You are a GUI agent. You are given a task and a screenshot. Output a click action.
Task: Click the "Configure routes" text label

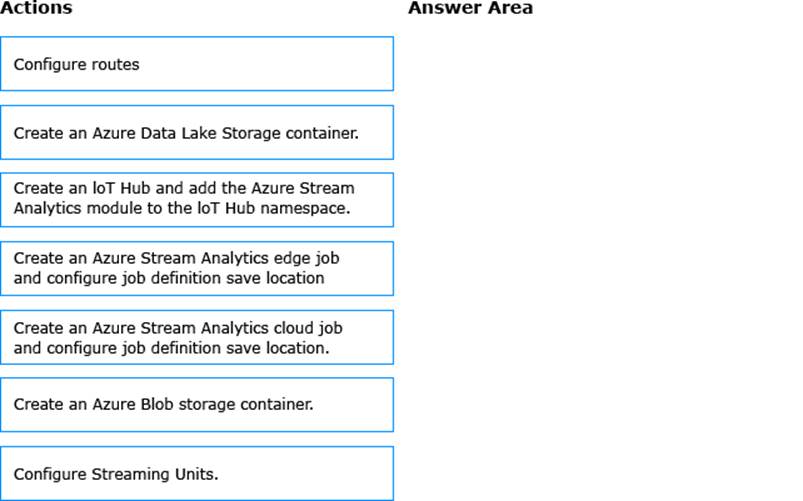coord(77,64)
